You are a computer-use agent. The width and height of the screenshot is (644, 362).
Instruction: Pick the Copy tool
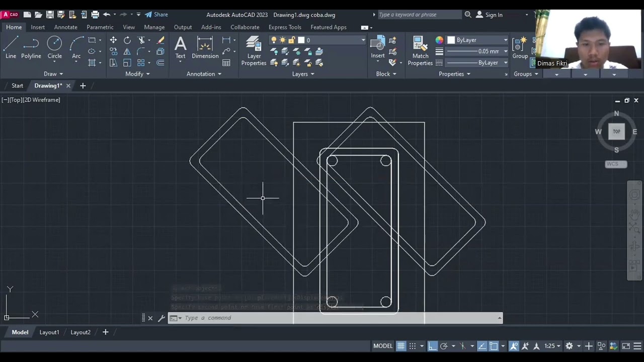113,51
